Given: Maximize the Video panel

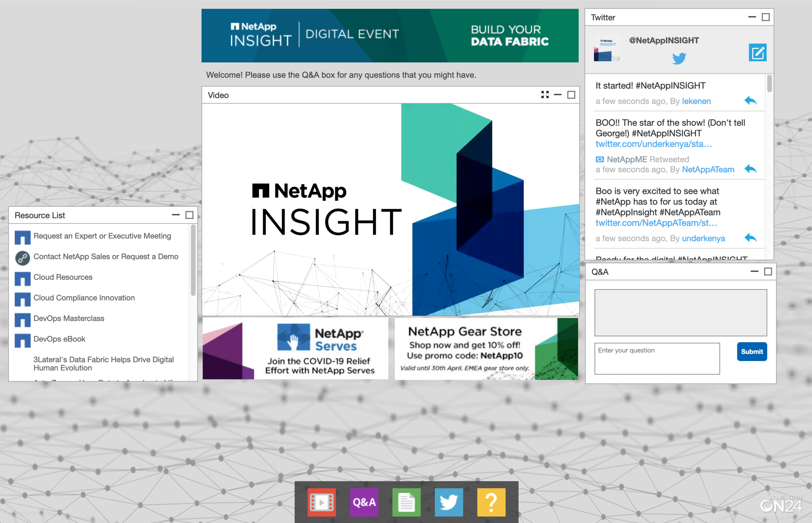Looking at the screenshot, I should pyautogui.click(x=571, y=95).
